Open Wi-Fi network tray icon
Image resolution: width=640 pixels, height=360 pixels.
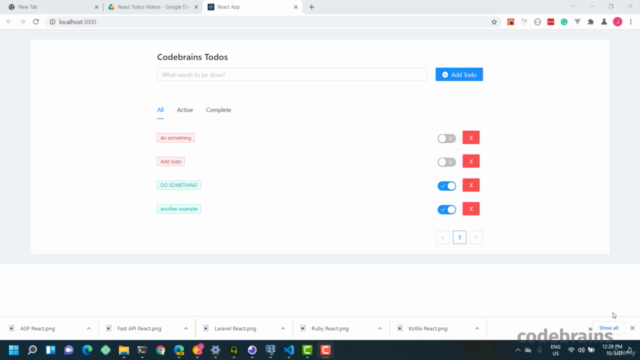571,350
